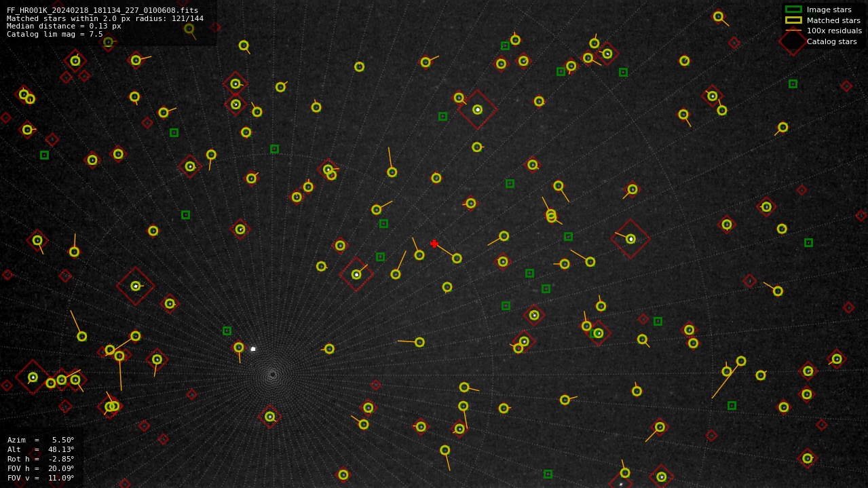Viewport: 868px width, 488px height.
Task: Select the 'Catalog stars' legend label
Action: pos(831,41)
